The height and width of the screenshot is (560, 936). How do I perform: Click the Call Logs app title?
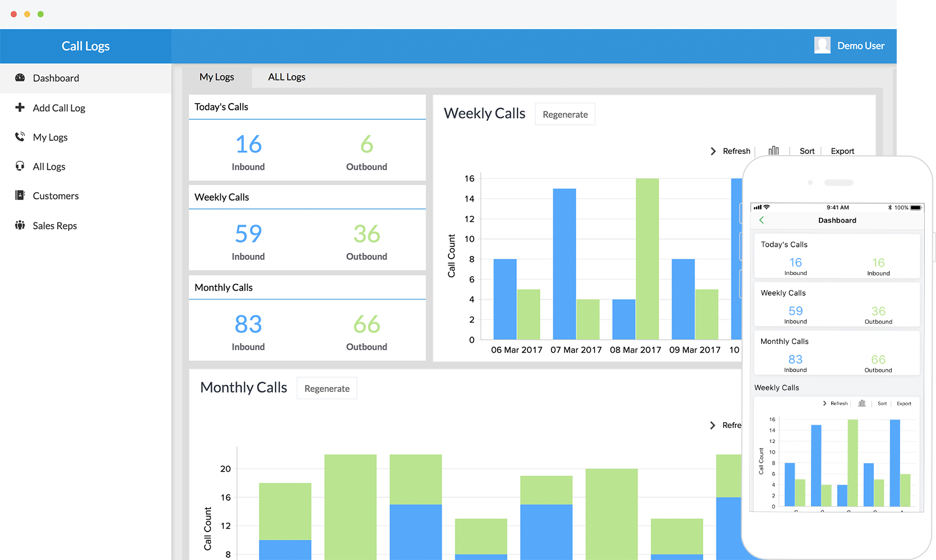point(86,46)
